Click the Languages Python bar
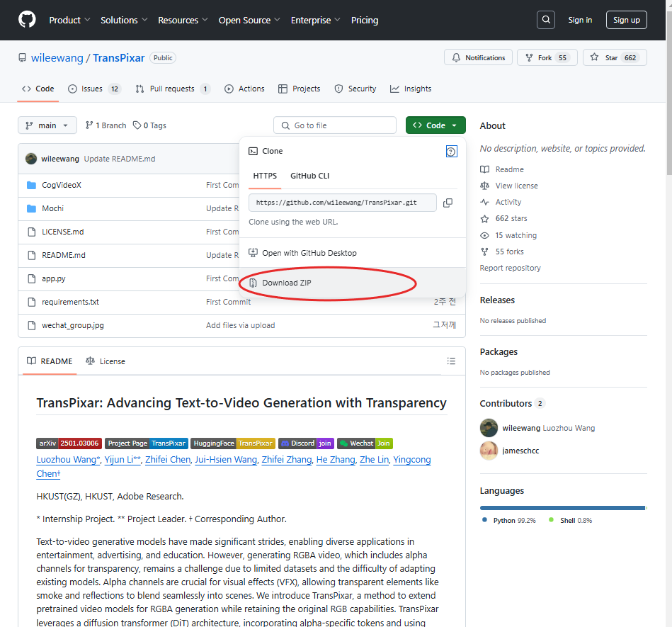 click(x=562, y=508)
